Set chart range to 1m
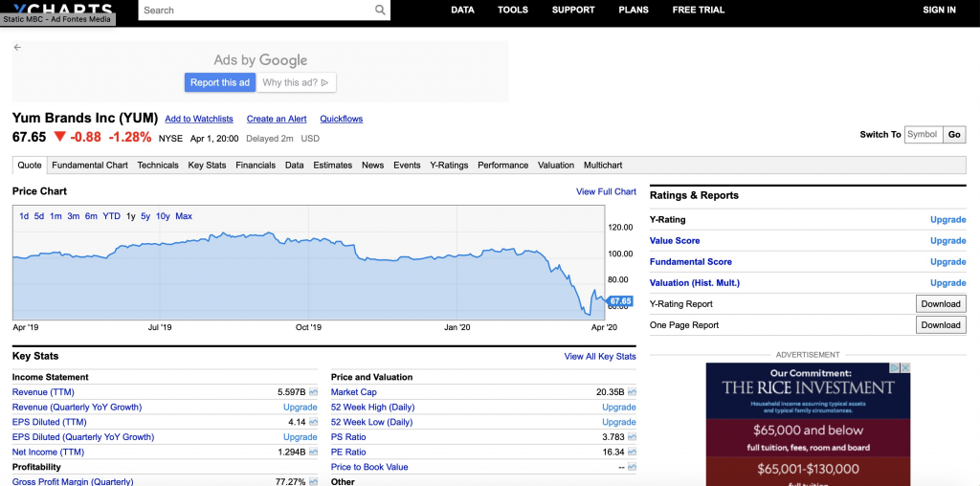The height and width of the screenshot is (486, 980). click(56, 216)
